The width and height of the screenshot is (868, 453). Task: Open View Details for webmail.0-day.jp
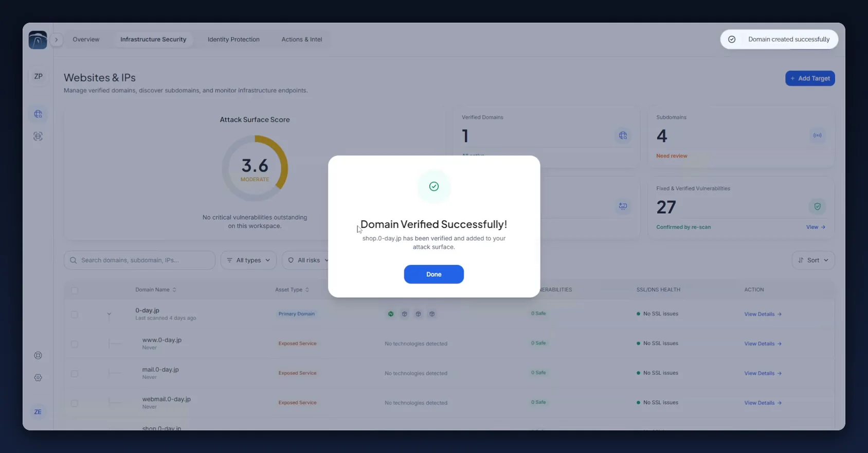tap(763, 403)
